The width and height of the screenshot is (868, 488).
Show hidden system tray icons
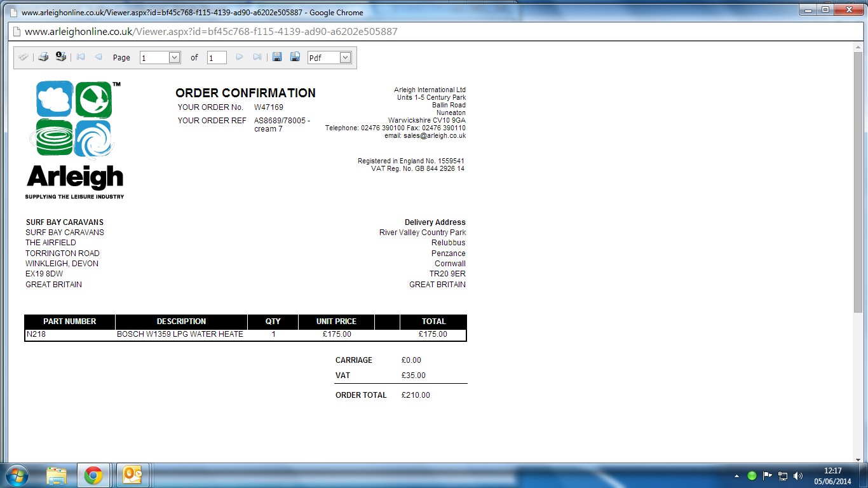click(737, 475)
